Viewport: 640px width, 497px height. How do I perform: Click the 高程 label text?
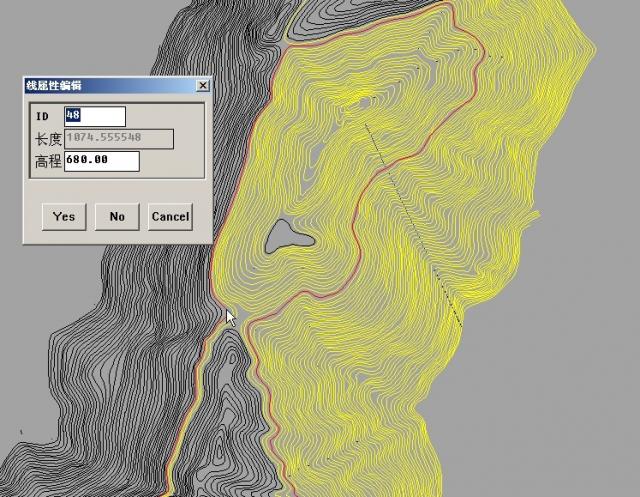click(47, 161)
